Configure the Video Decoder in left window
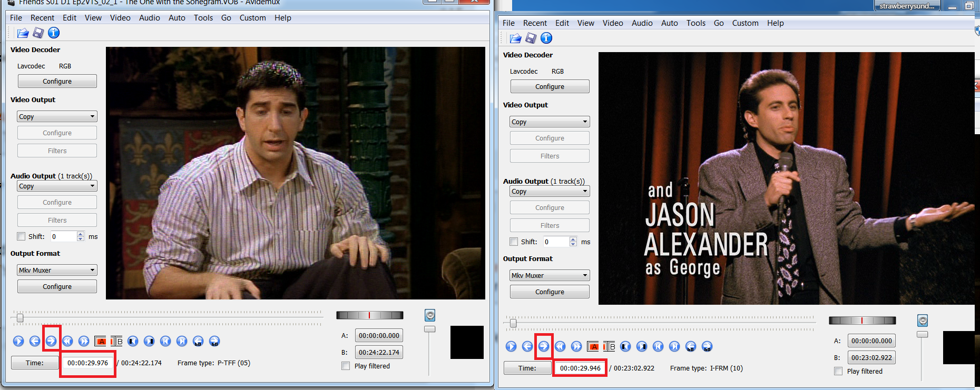The image size is (980, 390). tap(57, 81)
